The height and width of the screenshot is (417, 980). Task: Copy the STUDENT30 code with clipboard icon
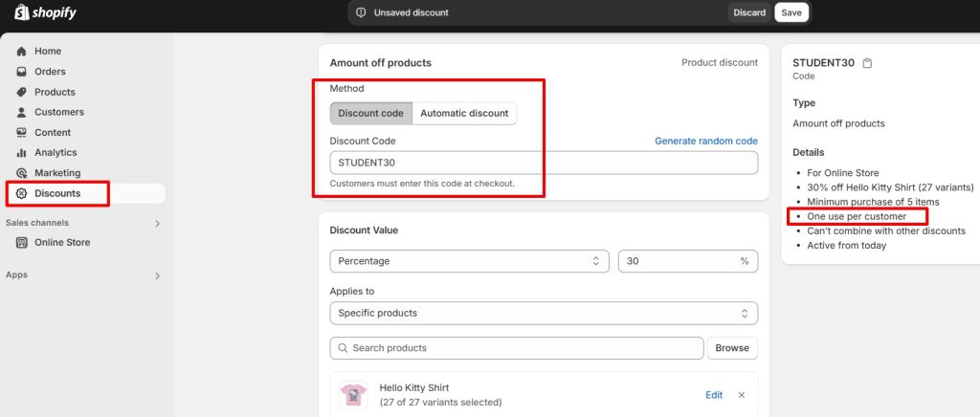coord(867,63)
